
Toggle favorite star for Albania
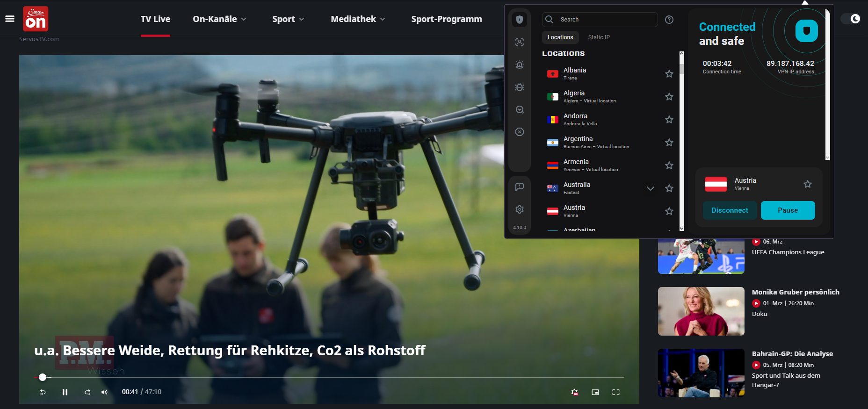[669, 74]
